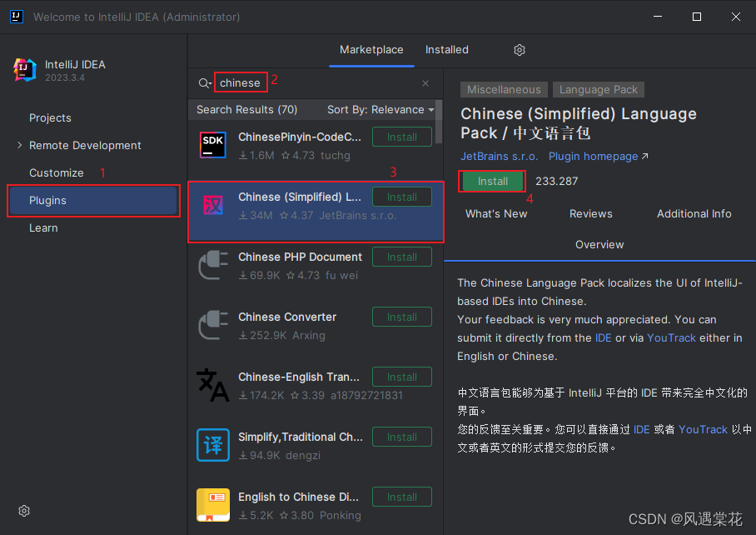Install the Chinese-English Translate plugin
Screen dimensions: 756x535
401,377
